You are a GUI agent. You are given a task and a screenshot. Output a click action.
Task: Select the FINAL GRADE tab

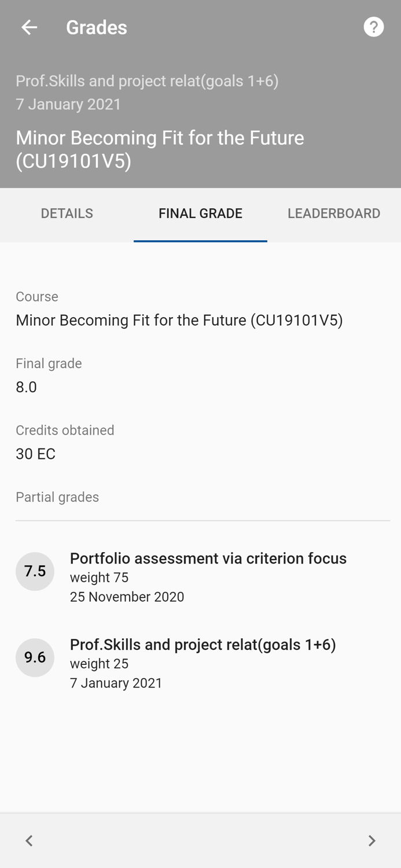(x=200, y=214)
